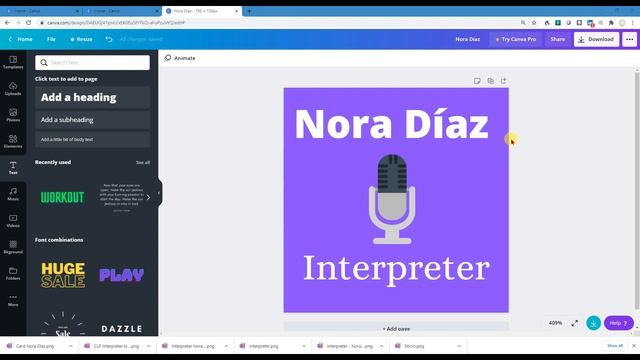Switch to the first Home - Canva tab
The width and height of the screenshot is (640, 360).
point(41,11)
